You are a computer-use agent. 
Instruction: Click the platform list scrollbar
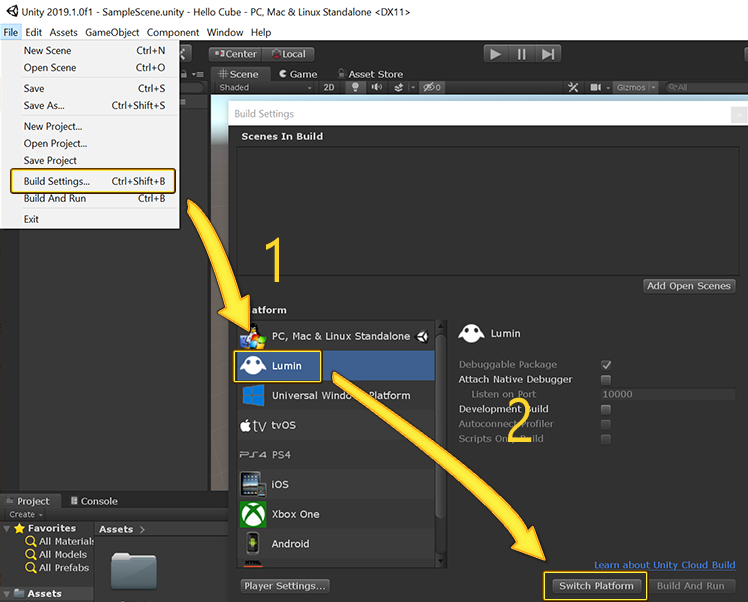tap(440, 426)
